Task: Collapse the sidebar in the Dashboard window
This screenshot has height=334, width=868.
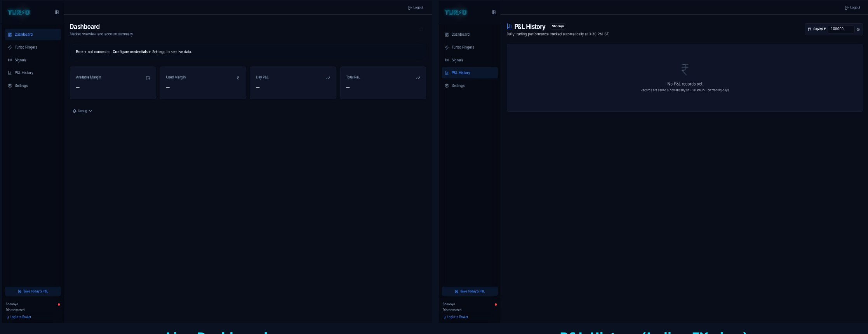Action: click(57, 12)
